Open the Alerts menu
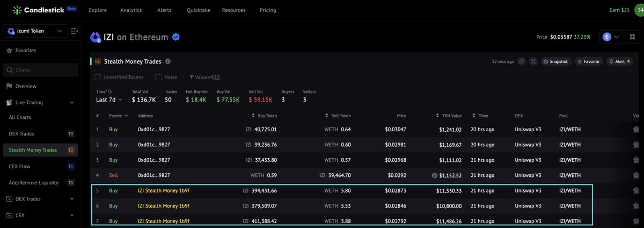The width and height of the screenshot is (644, 228). click(165, 10)
